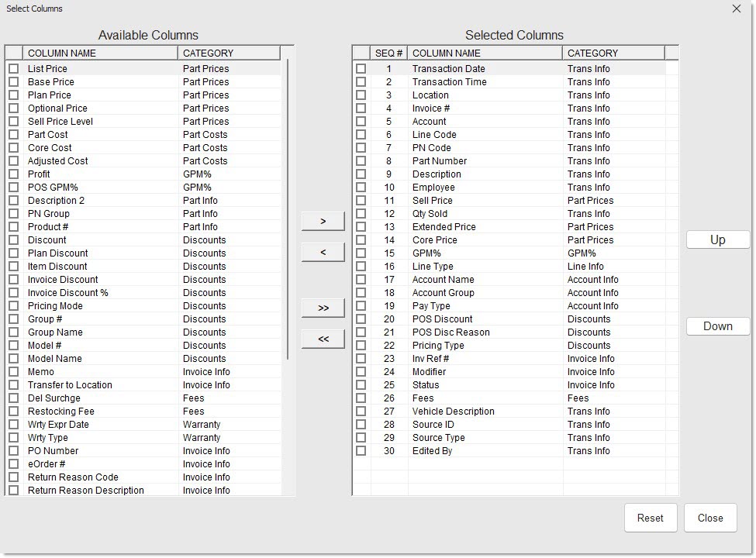The image size is (756, 558).
Task: Select the Invoice Discount % row
Action: (x=68, y=293)
